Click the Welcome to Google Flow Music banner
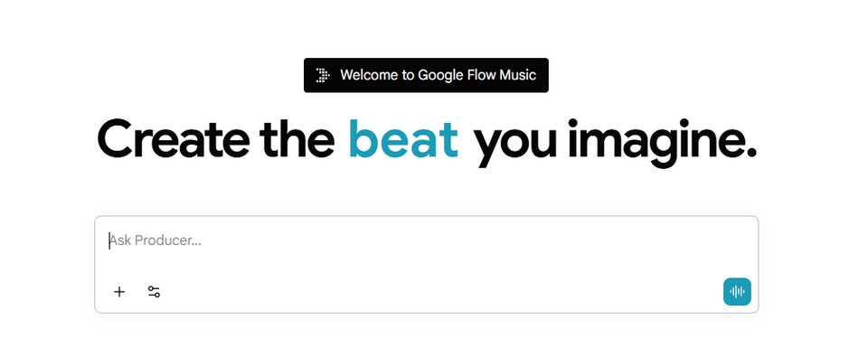Image resolution: width=868 pixels, height=348 pixels. point(426,75)
